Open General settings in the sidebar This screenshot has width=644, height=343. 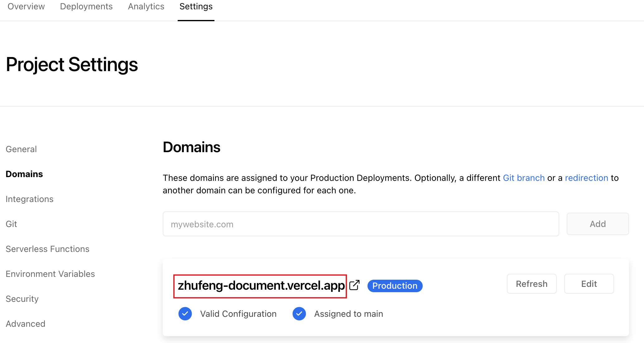[x=21, y=149]
